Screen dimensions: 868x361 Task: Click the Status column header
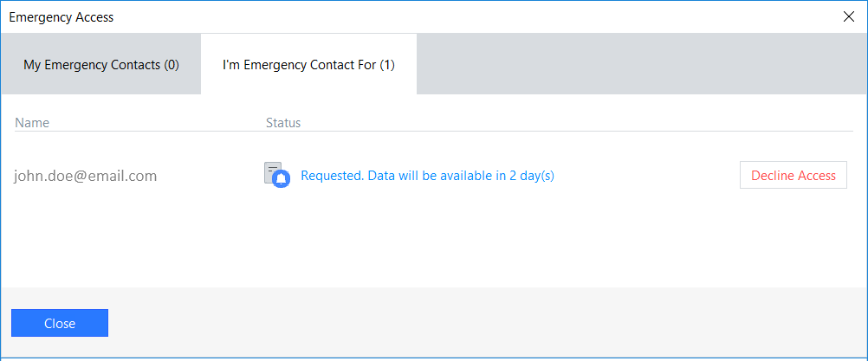click(283, 122)
